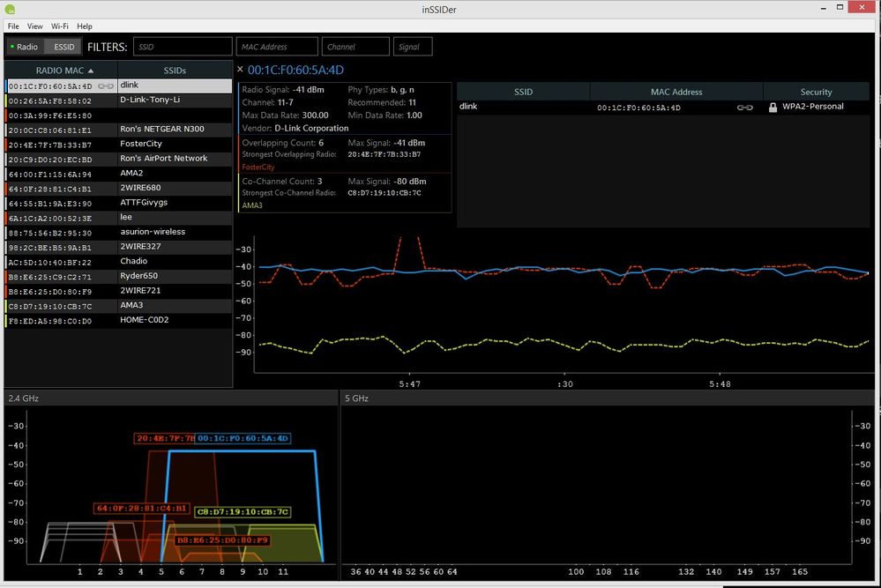881x588 pixels.
Task: Focus the MAC Address filter field
Action: click(x=277, y=47)
